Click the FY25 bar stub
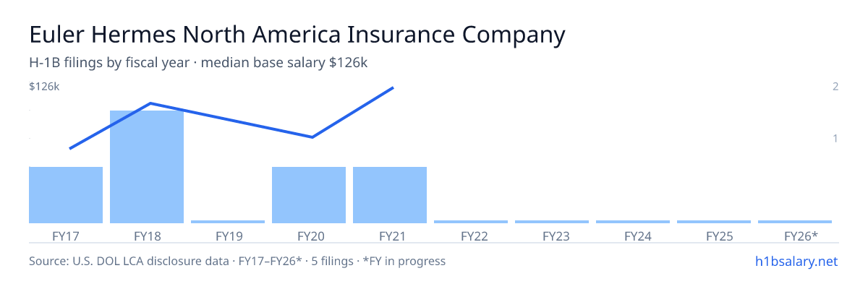 click(x=714, y=222)
